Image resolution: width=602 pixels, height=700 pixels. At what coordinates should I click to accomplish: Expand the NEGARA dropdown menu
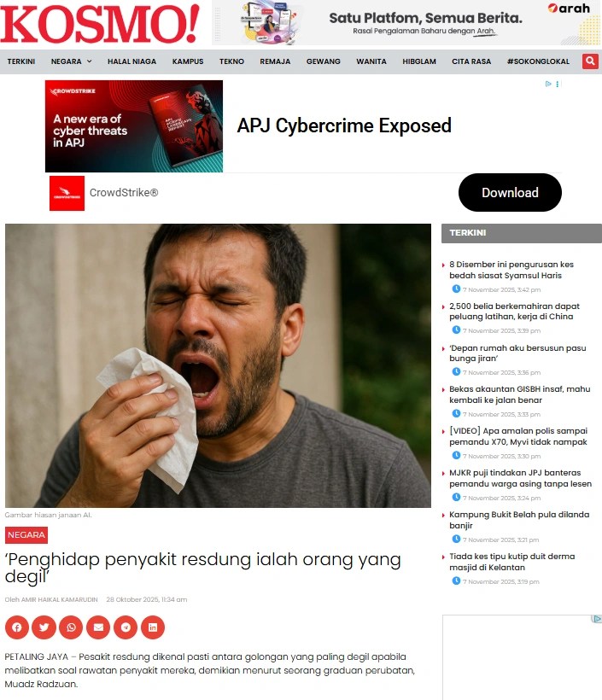(x=71, y=61)
